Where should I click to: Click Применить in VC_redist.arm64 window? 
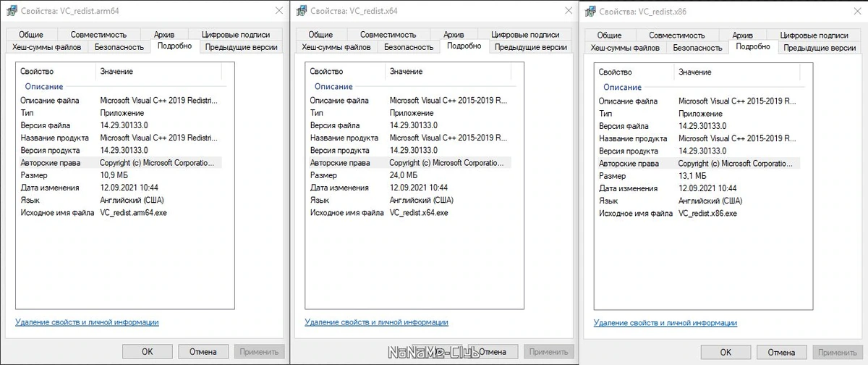259,352
